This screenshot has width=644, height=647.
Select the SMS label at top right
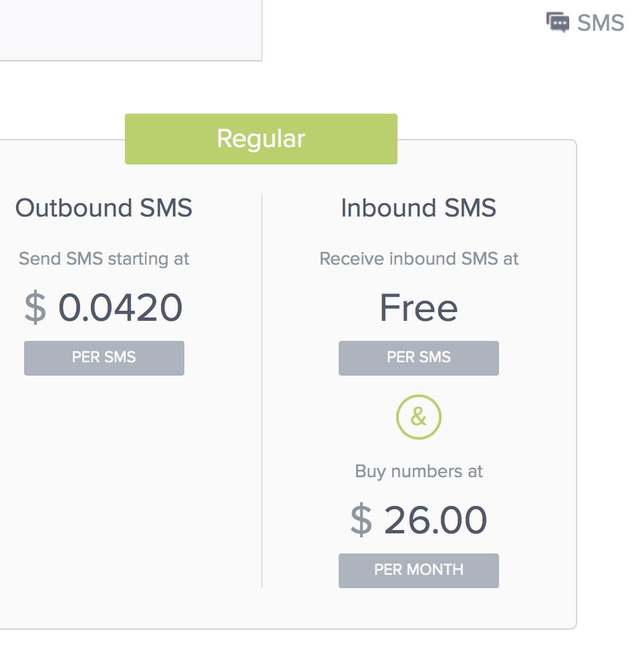coord(601,23)
